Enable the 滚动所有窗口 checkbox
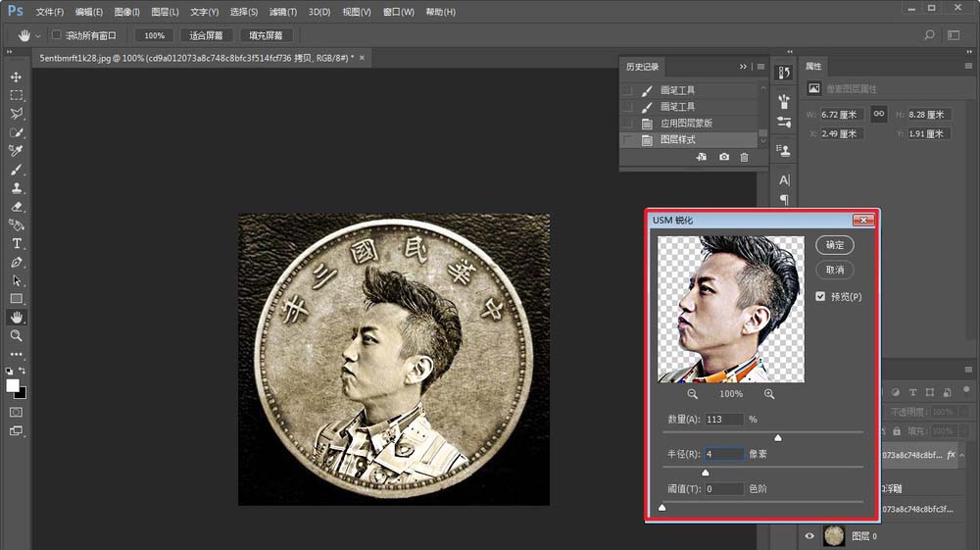The width and height of the screenshot is (980, 550). [x=57, y=35]
